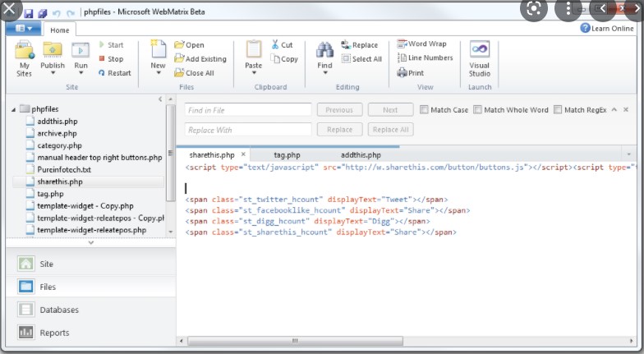The width and height of the screenshot is (644, 354).
Task: Print the current file
Action: point(411,72)
